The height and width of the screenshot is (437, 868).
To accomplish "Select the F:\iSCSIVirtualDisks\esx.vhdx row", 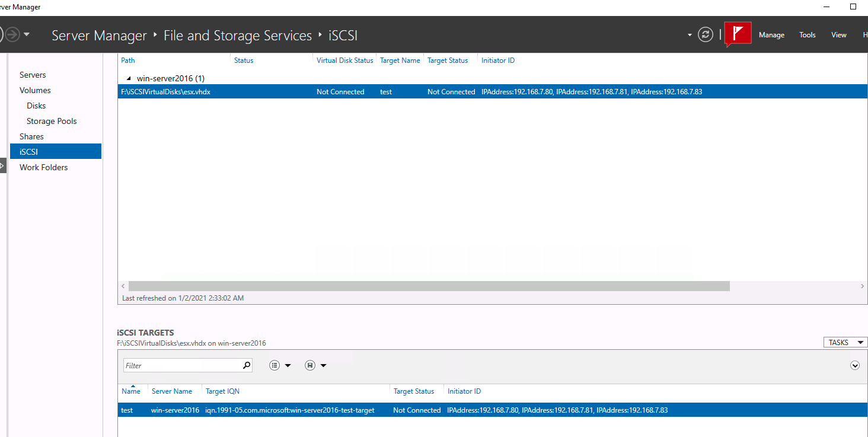I will 492,92.
